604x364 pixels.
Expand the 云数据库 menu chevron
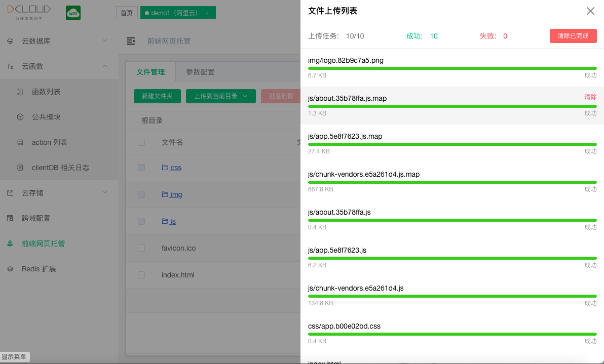pos(105,41)
